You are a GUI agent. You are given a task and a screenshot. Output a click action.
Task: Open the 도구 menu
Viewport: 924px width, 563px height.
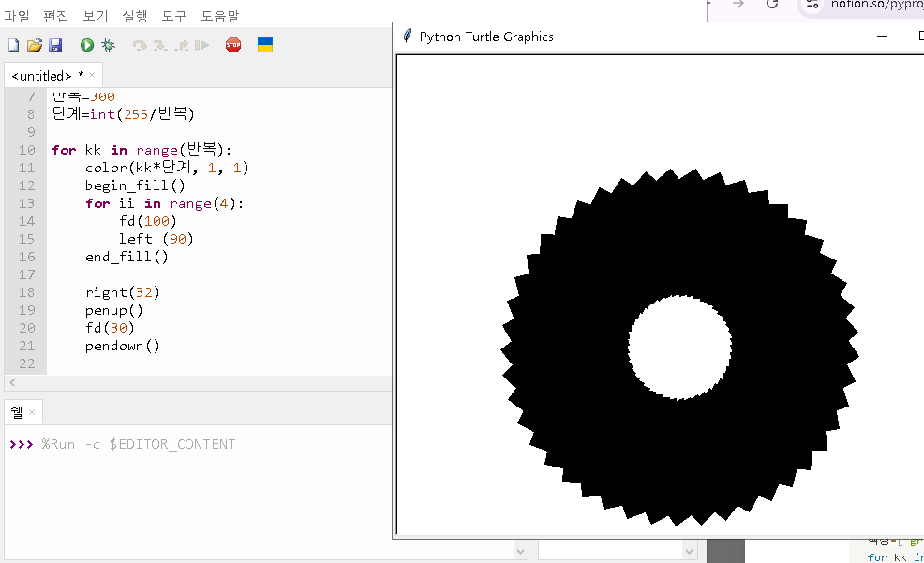174,16
